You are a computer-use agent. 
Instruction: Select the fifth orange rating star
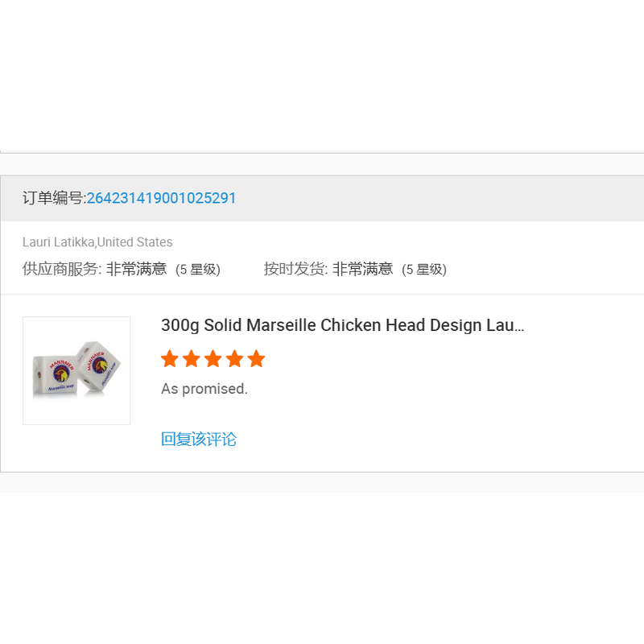[x=256, y=358]
